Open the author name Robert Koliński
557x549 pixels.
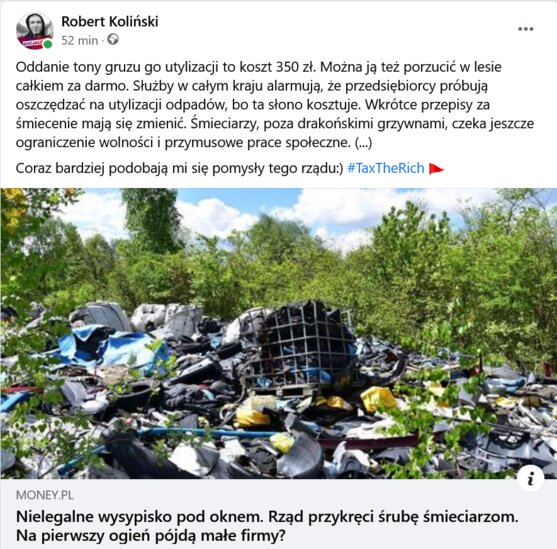[110, 22]
